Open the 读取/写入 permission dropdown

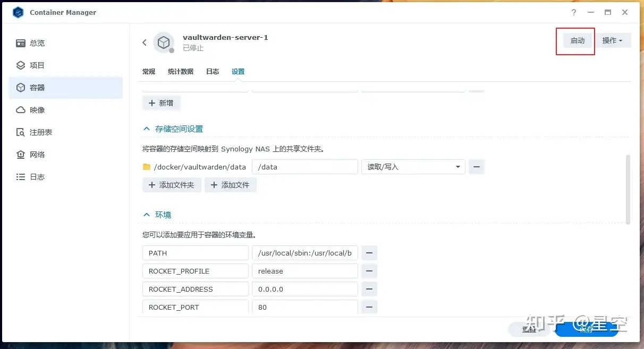click(413, 167)
